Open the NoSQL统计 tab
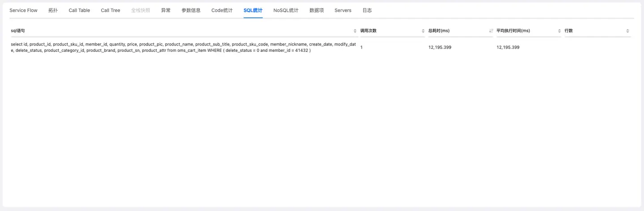Screen dimensions: 644x211 [286, 10]
